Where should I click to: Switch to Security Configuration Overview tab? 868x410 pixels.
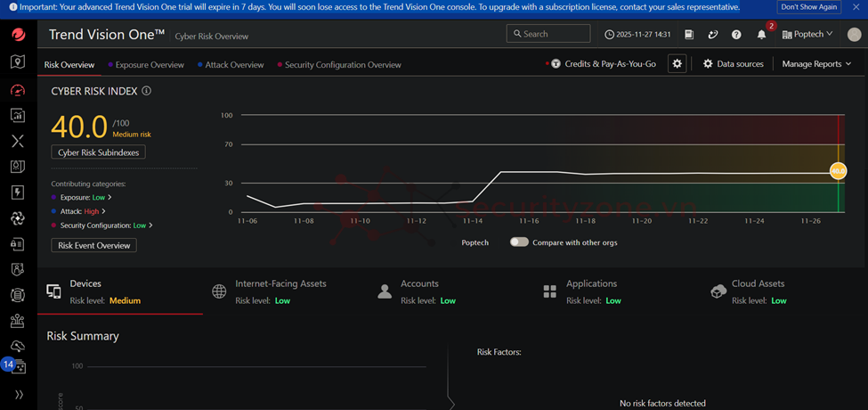pyautogui.click(x=343, y=65)
